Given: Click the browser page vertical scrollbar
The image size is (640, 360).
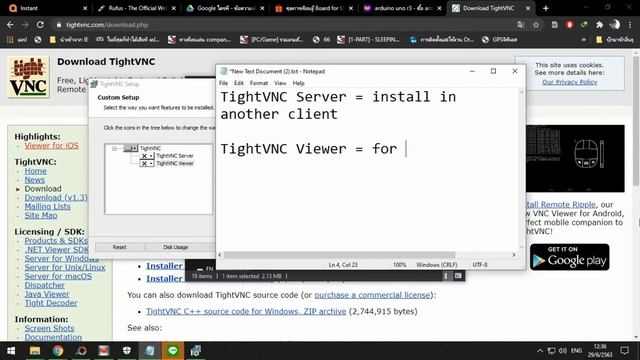Looking at the screenshot, I should point(636,120).
